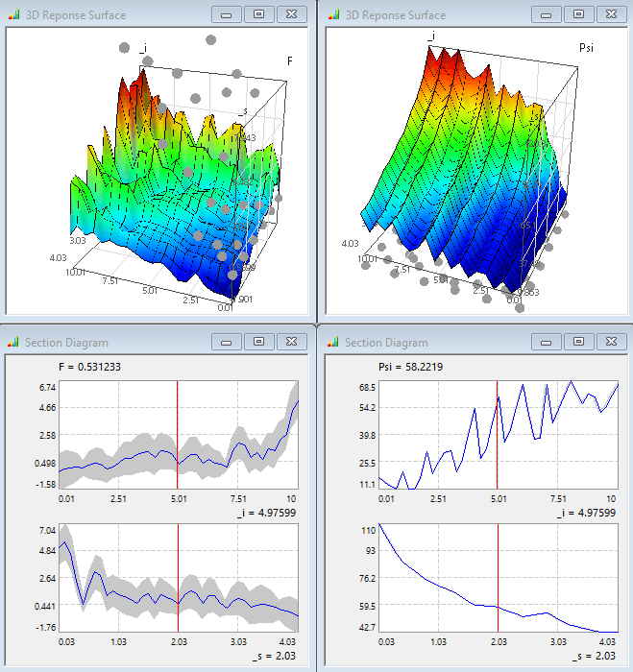Click the title icon of the F Section Diagram

13,342
